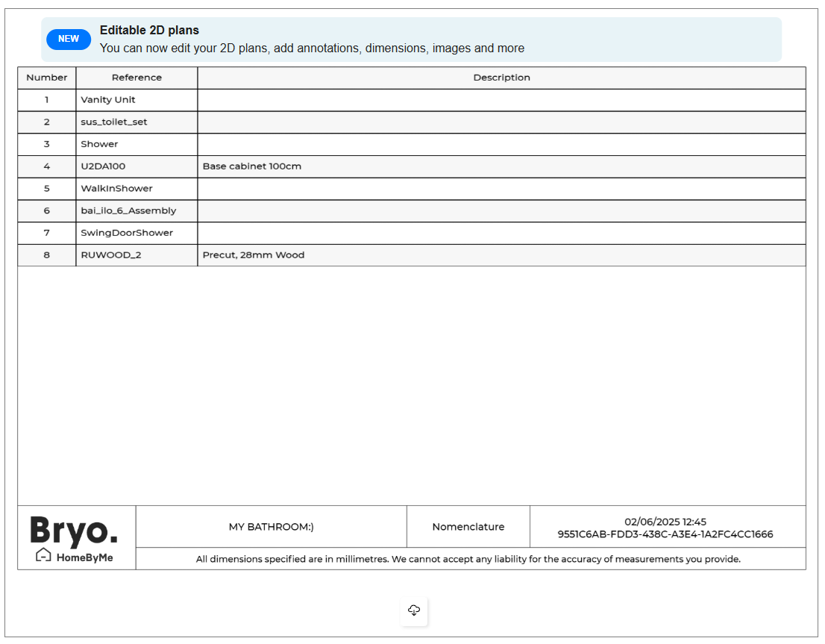Screen dimensions: 825x644
Task: Click the Description column header
Action: (x=501, y=78)
